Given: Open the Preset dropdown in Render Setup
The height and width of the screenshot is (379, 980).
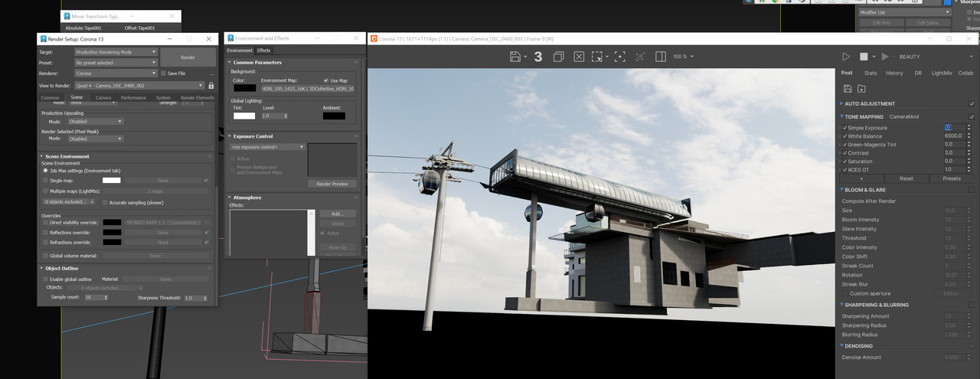Looking at the screenshot, I should 116,63.
